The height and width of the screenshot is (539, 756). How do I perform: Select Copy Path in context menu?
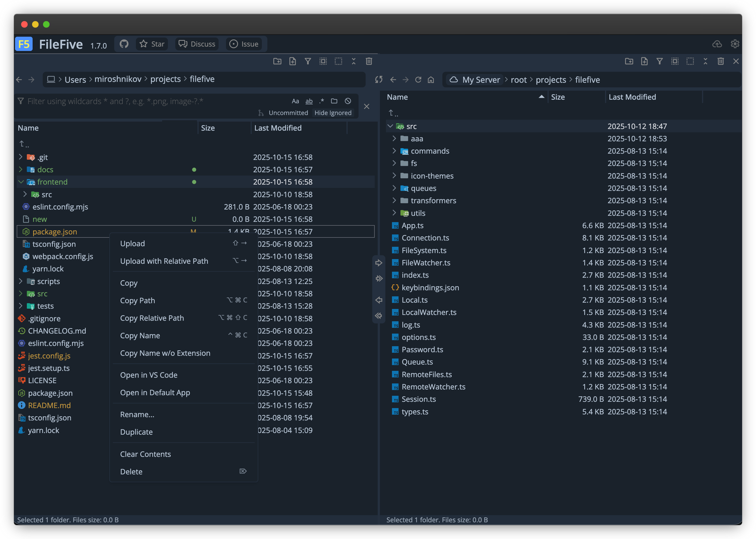[x=184, y=300]
